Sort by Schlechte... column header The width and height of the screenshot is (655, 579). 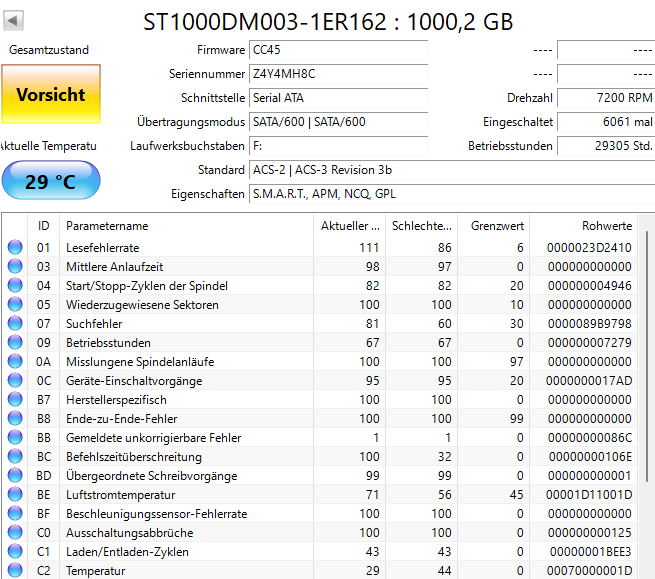421,226
